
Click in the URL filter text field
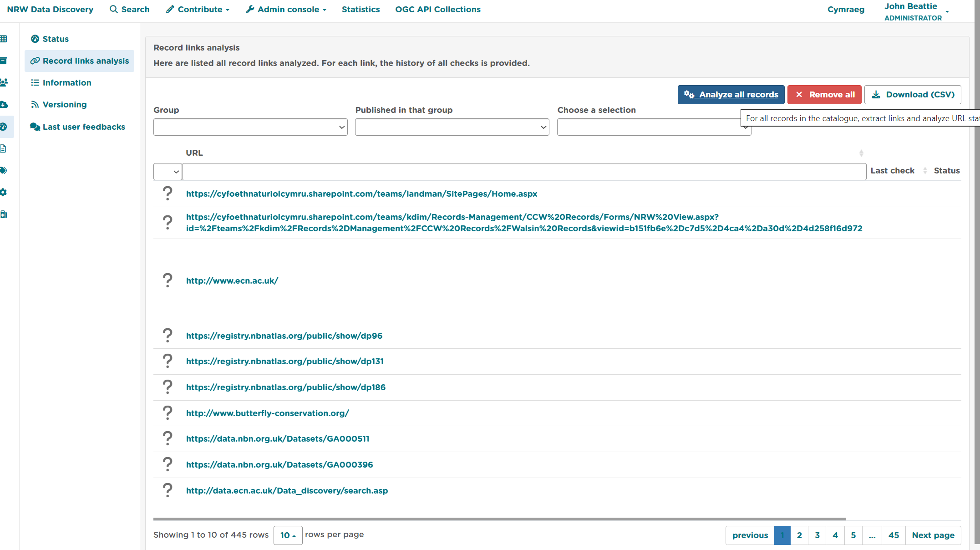point(524,172)
